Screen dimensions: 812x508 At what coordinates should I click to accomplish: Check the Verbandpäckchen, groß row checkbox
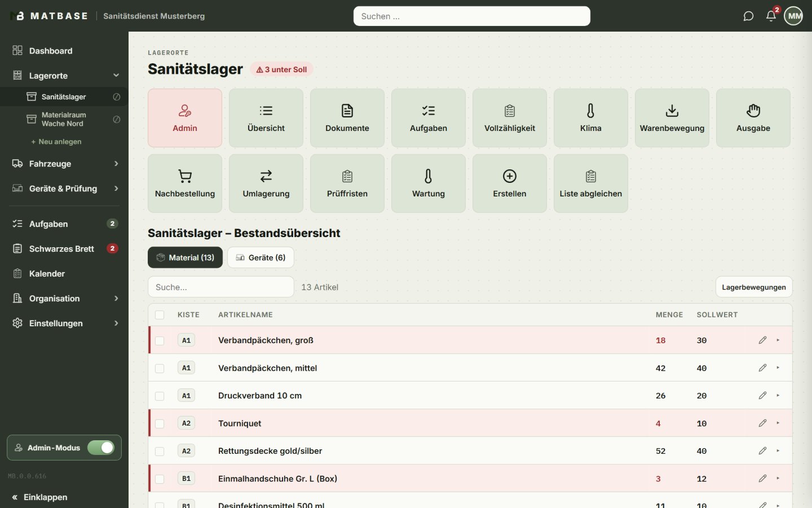(x=160, y=340)
